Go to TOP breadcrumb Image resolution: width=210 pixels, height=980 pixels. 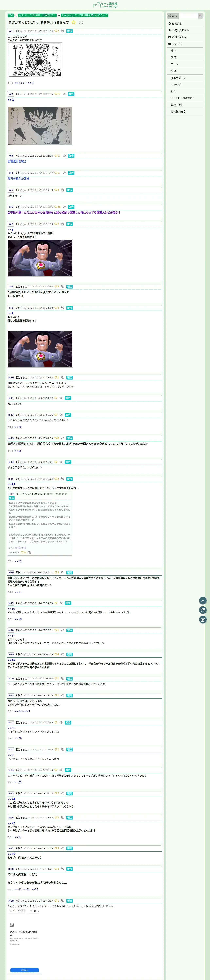pyautogui.click(x=11, y=16)
